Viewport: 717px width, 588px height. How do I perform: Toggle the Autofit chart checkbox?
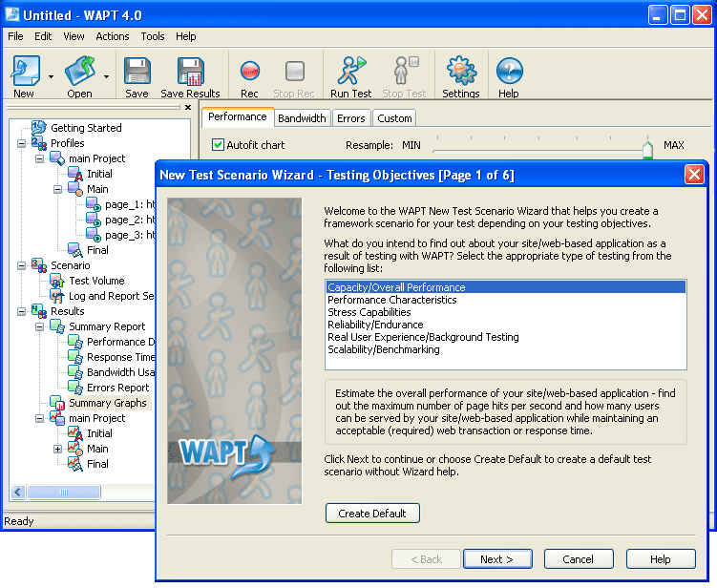[x=218, y=145]
